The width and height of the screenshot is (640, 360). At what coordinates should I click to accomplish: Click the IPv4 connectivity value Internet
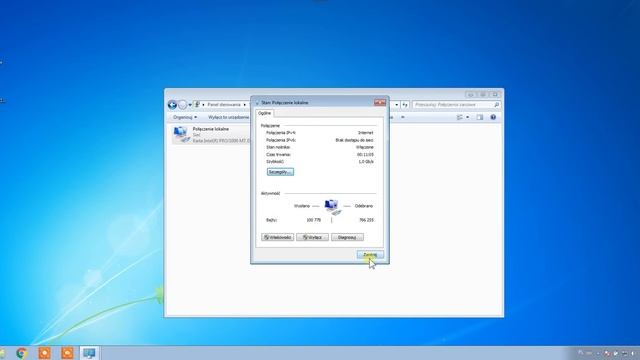pos(365,133)
